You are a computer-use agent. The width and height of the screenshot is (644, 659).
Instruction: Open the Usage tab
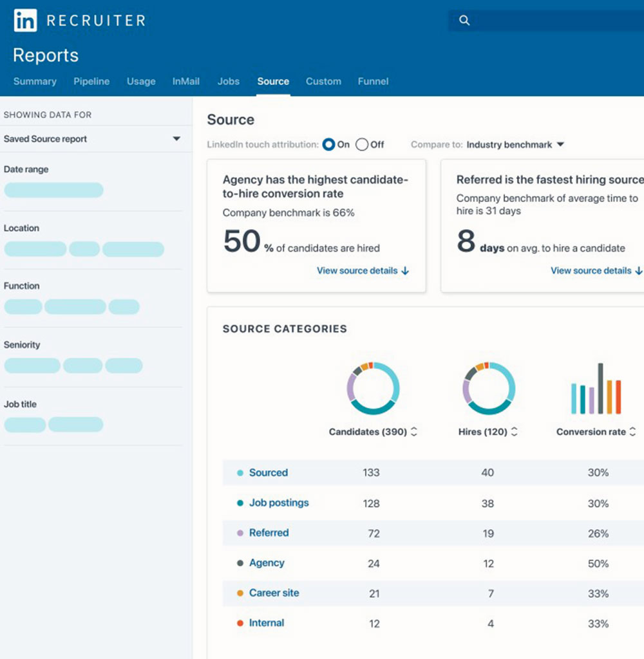pyautogui.click(x=141, y=81)
